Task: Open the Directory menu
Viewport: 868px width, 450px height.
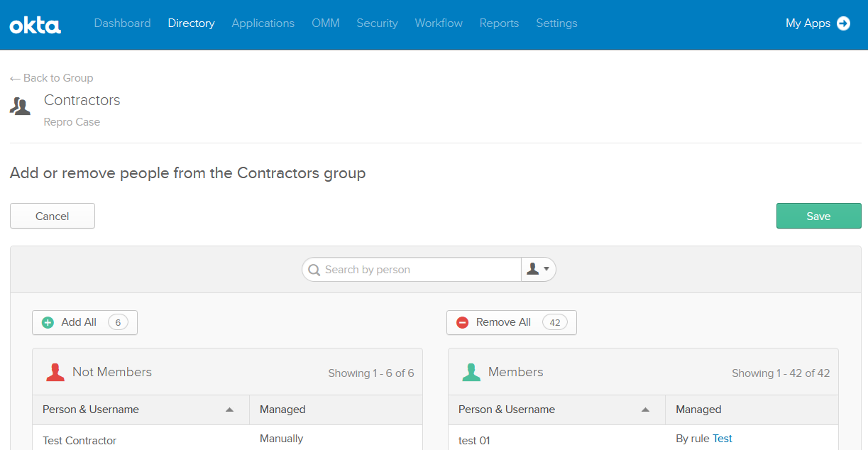Action: (x=191, y=23)
